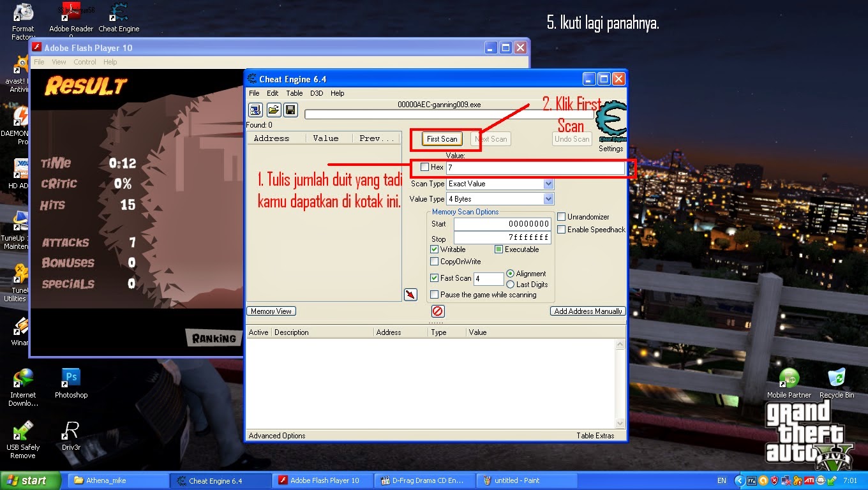Click the Memory View button
This screenshot has width=868, height=490.
click(271, 311)
